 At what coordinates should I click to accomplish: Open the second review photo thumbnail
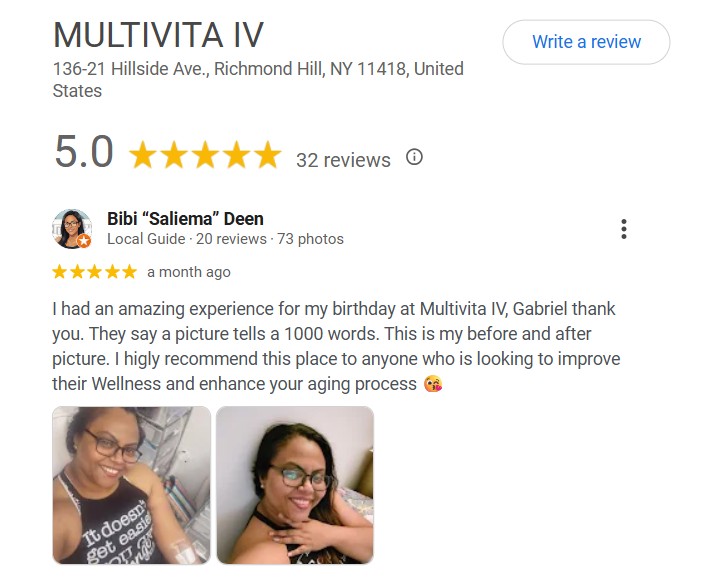click(x=295, y=485)
